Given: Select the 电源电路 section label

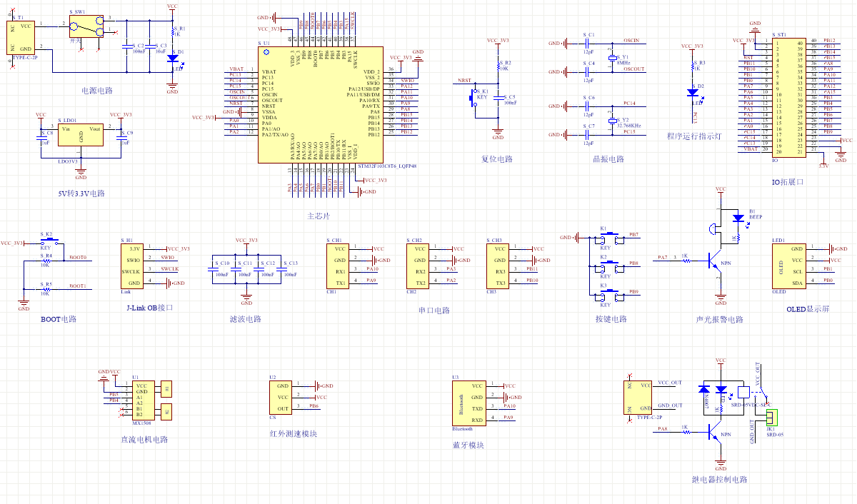Looking at the screenshot, I should pyautogui.click(x=97, y=91).
